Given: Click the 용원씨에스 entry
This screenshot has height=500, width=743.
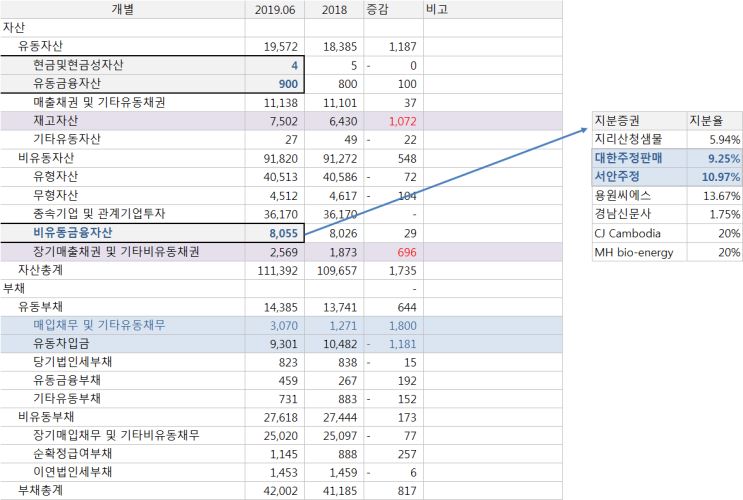Looking at the screenshot, I should [x=623, y=195].
